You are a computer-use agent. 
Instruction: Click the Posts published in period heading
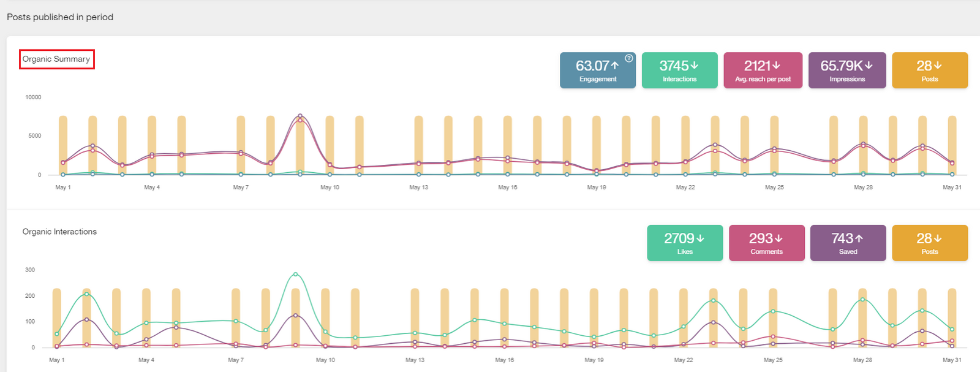[x=60, y=17]
